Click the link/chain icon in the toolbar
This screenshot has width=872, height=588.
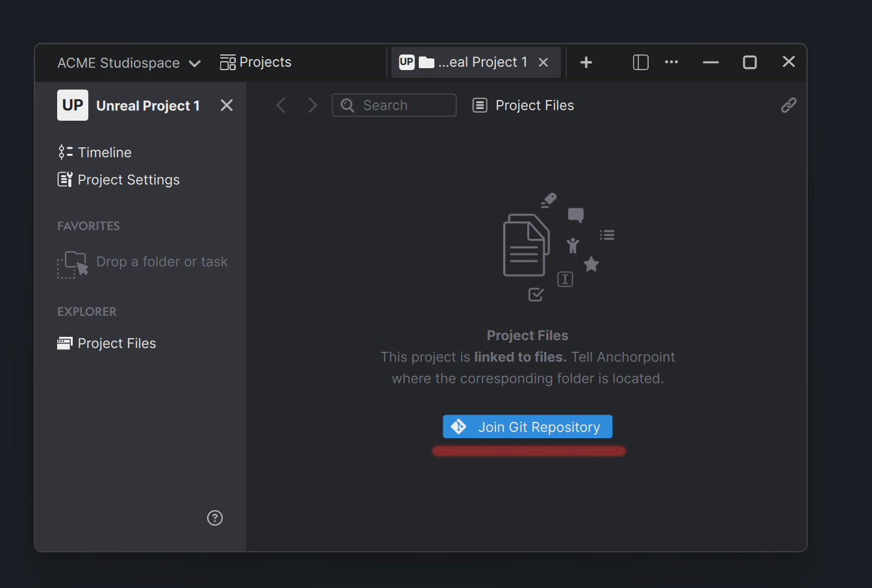point(789,104)
